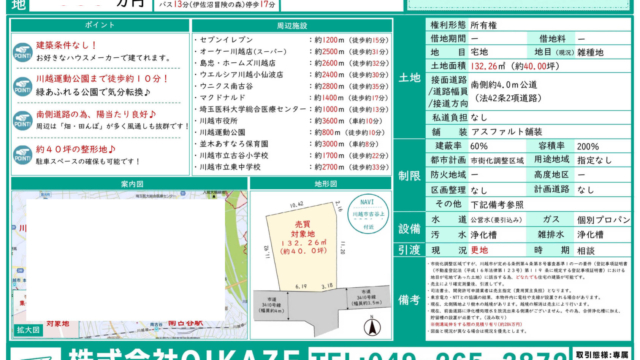The height and width of the screenshot is (360, 640).
Task: Click the 地目 宅地 value
Action: pyautogui.click(x=479, y=52)
